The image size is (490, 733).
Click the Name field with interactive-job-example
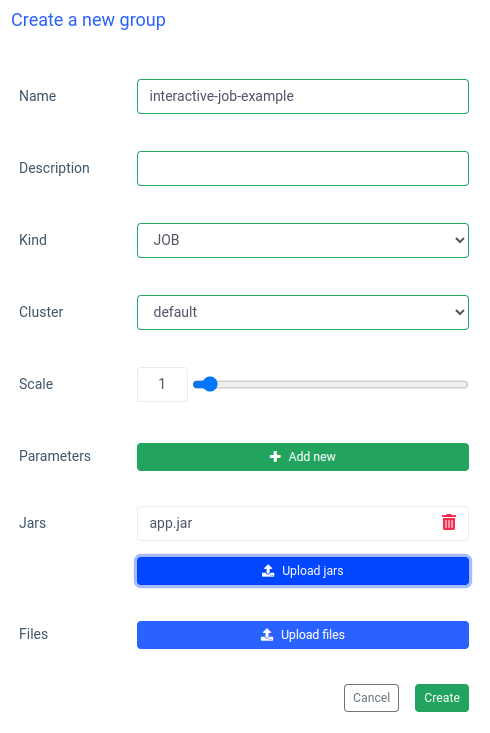coord(303,96)
